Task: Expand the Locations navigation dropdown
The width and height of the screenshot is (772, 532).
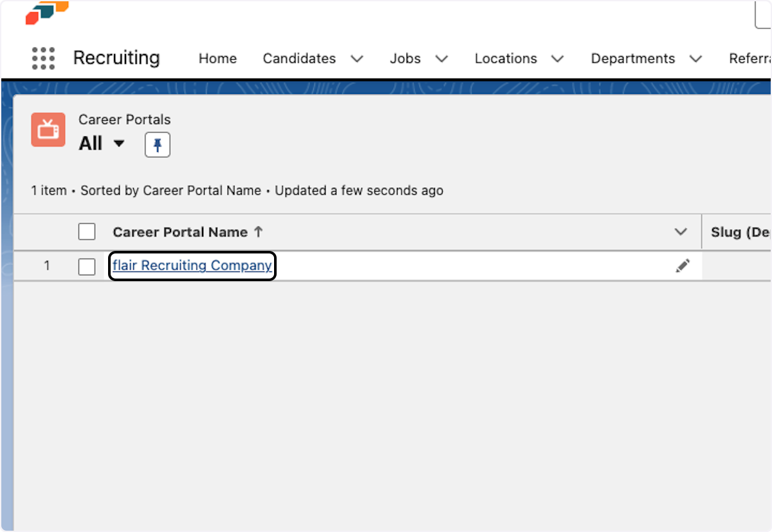Action: 558,59
